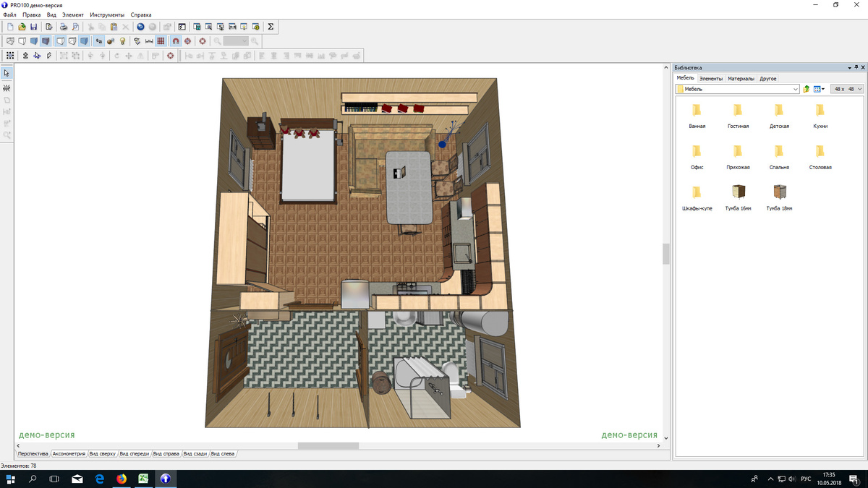This screenshot has height=488, width=868.
Task: Open the Спальня folder
Action: pos(779,157)
